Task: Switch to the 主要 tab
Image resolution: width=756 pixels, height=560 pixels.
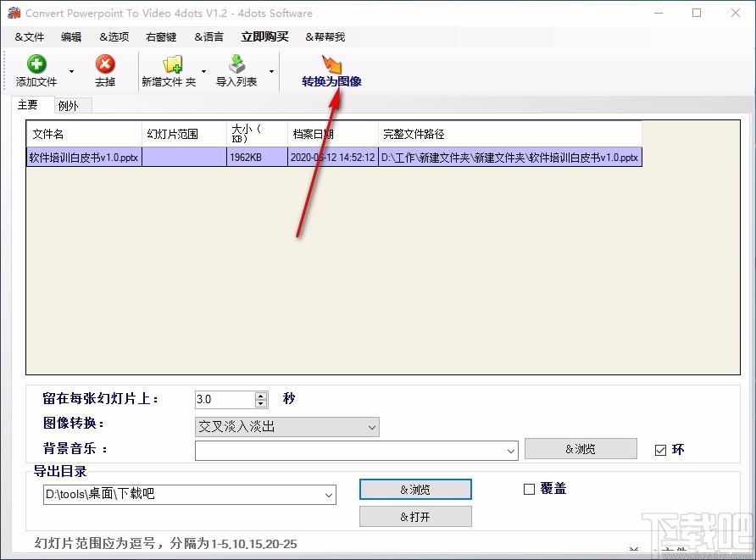Action: (x=27, y=104)
